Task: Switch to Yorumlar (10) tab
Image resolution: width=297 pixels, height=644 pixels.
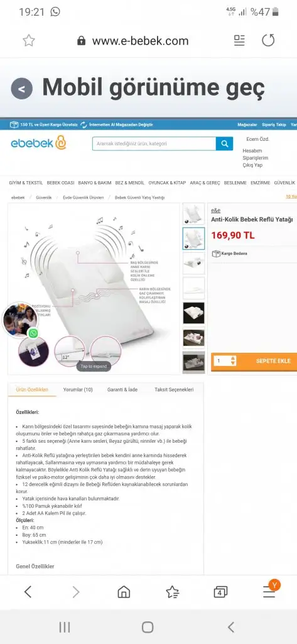Action: pyautogui.click(x=78, y=389)
